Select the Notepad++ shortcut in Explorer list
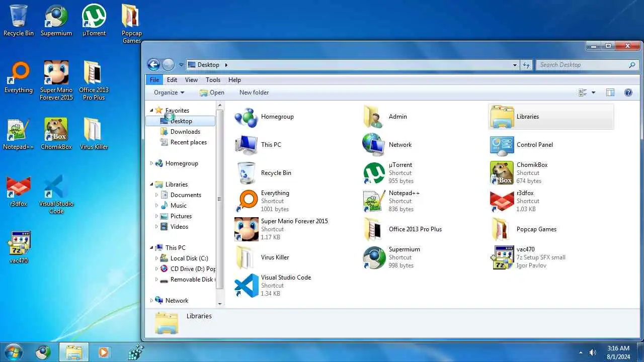The height and width of the screenshot is (362, 644). click(x=374, y=201)
